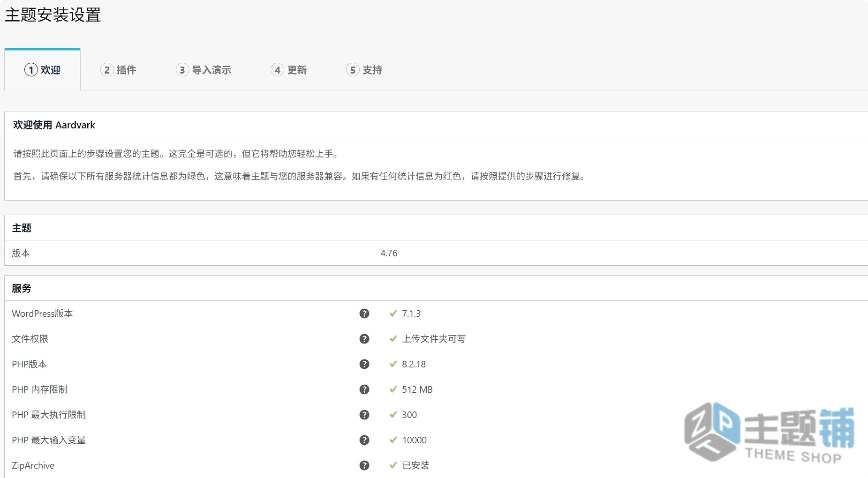Viewport: 868px width, 478px height.
Task: Switch to the 插件 step tab
Action: click(118, 70)
